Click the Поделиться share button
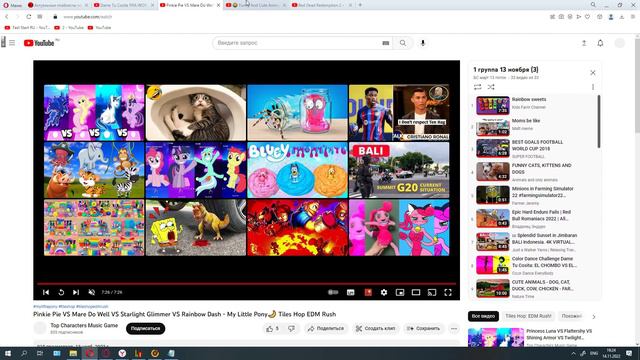 click(326, 329)
